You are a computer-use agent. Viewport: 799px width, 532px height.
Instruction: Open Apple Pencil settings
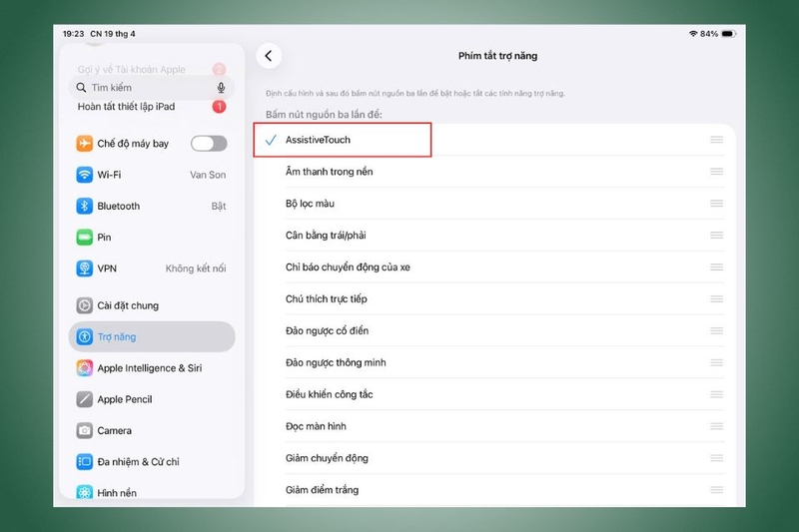pos(152,399)
